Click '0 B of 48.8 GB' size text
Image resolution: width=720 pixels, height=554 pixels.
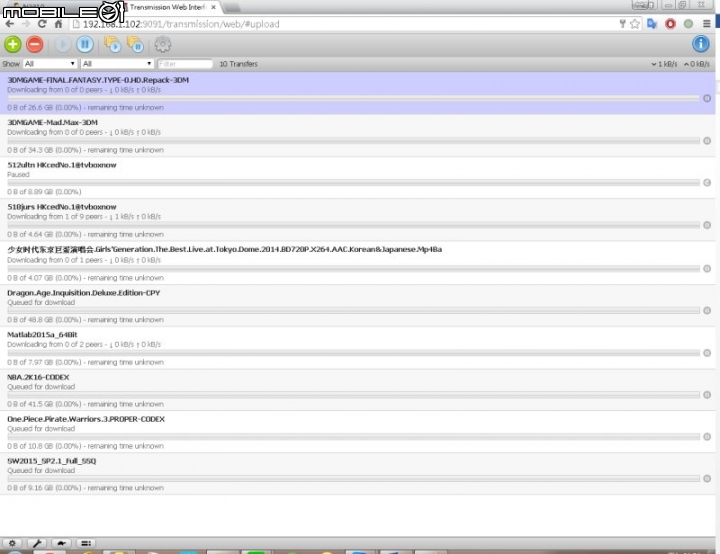pos(44,320)
